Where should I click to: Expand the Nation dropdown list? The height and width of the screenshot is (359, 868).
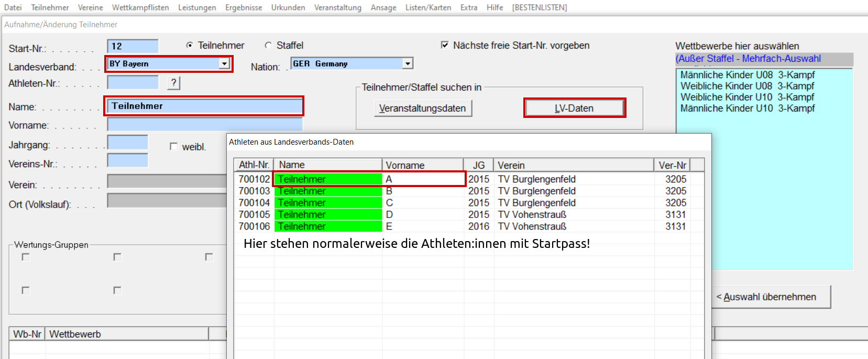point(408,64)
